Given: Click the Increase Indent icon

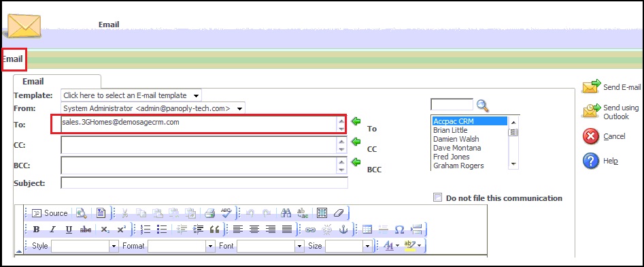Looking at the screenshot, I should [198, 230].
